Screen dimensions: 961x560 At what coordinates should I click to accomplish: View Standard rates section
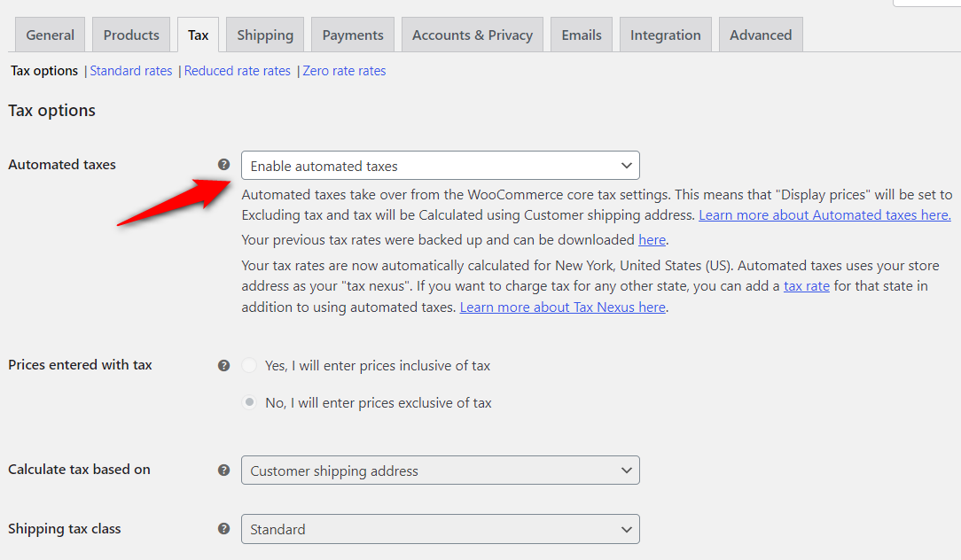[x=130, y=70]
